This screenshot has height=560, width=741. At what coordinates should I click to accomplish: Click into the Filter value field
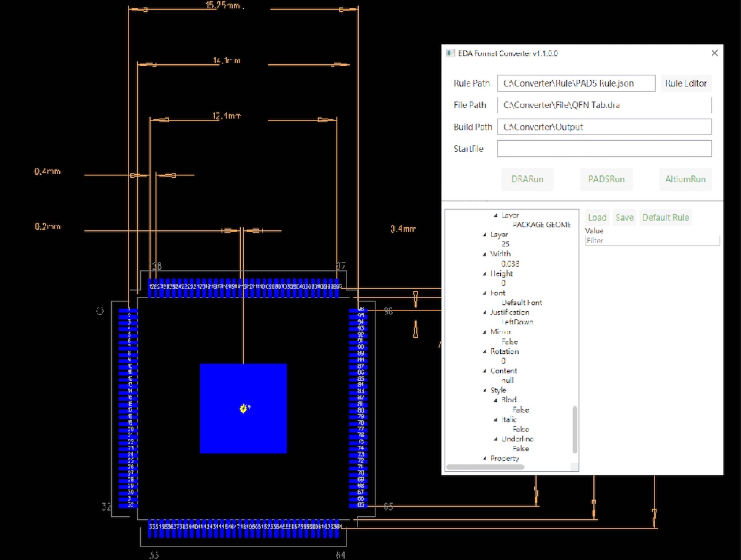tap(651, 241)
